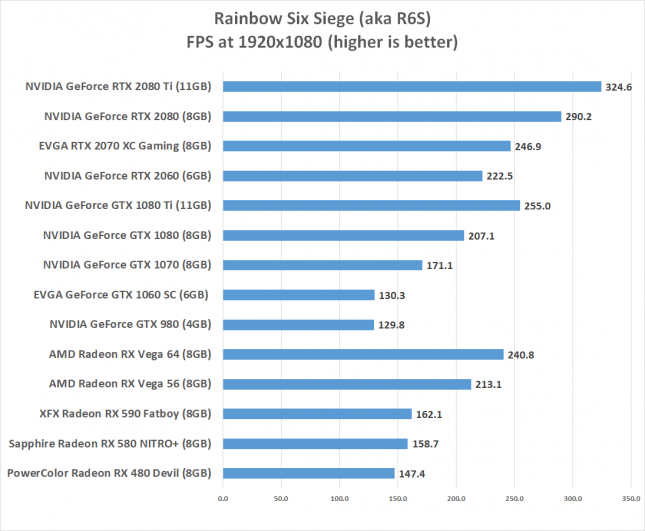645x531 pixels.
Task: Select the RX 580 NITRO+ bar
Action: click(x=316, y=444)
